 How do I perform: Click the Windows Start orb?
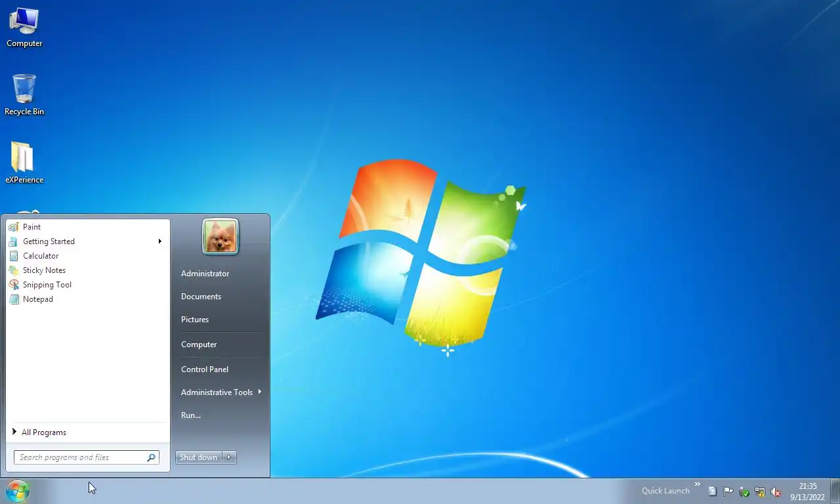click(x=18, y=491)
